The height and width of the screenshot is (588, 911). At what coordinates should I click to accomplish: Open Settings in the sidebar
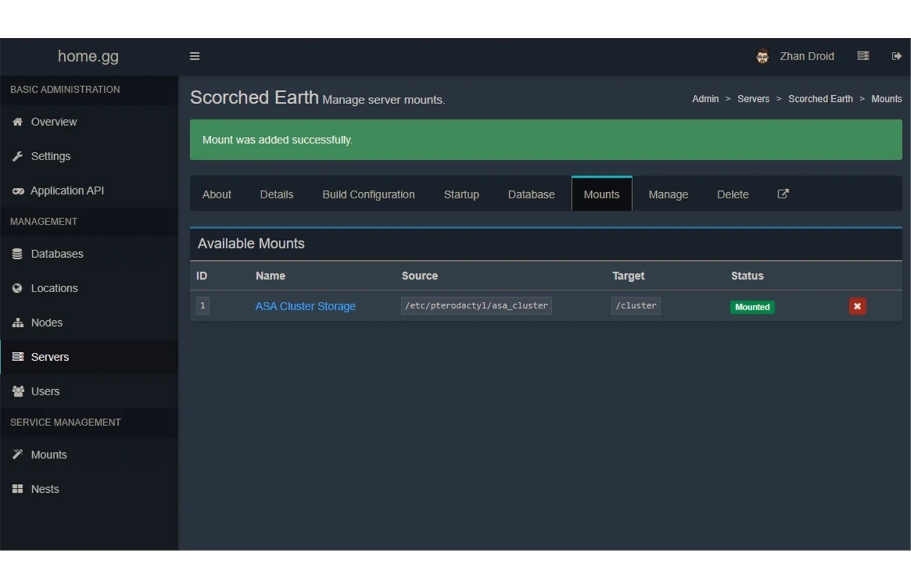point(51,157)
